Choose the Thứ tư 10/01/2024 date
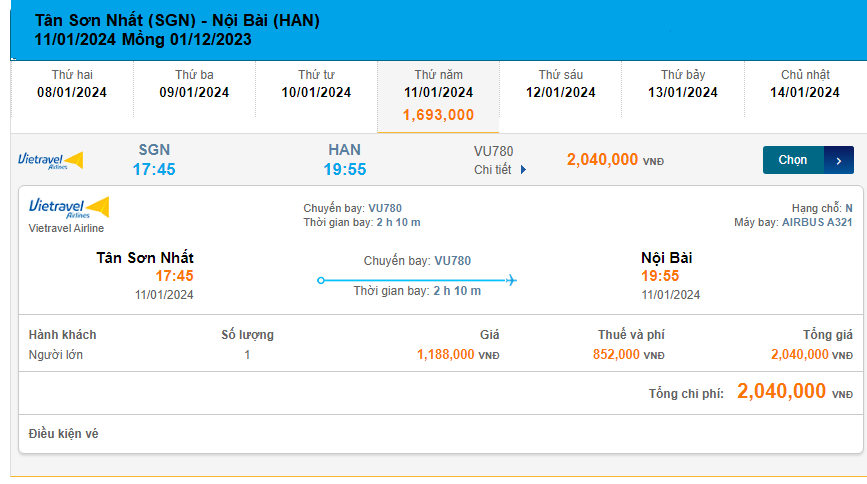The height and width of the screenshot is (484, 867). coord(316,84)
